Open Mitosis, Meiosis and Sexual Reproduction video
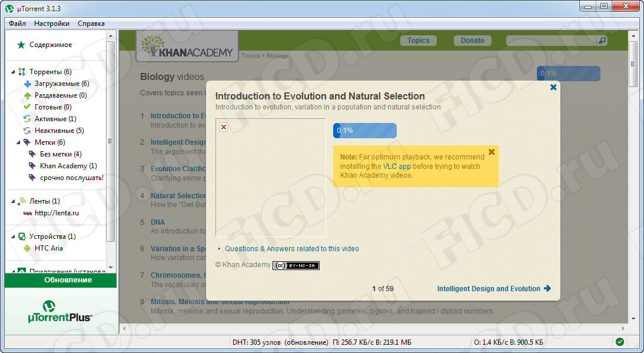Image resolution: width=644 pixels, height=353 pixels. pos(220,302)
